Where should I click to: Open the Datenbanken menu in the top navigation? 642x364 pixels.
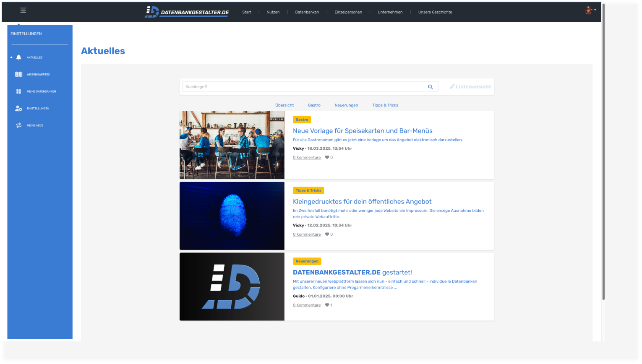307,12
